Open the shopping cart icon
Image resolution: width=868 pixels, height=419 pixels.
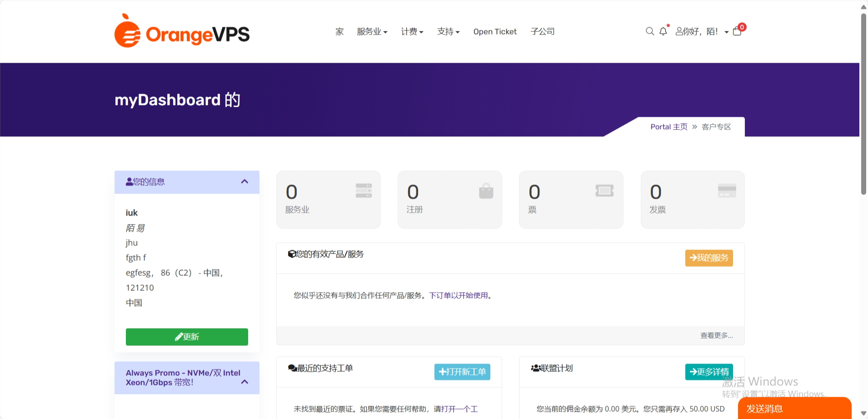click(x=737, y=31)
